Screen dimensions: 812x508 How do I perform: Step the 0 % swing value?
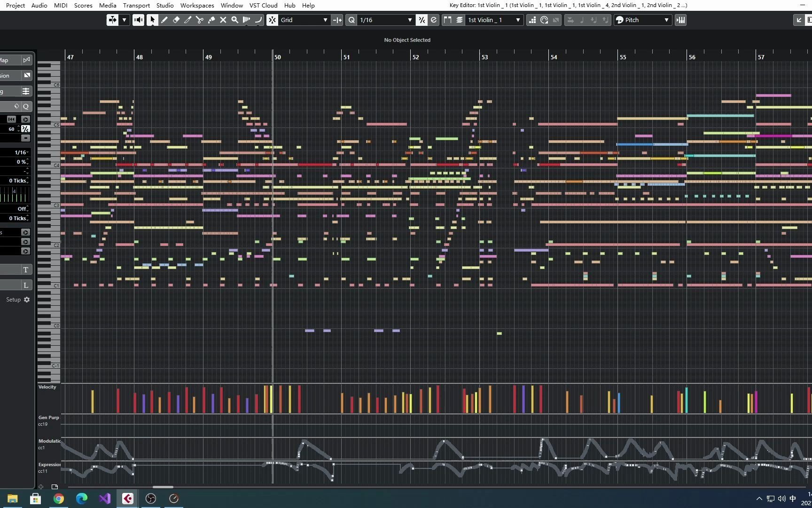coord(27,162)
